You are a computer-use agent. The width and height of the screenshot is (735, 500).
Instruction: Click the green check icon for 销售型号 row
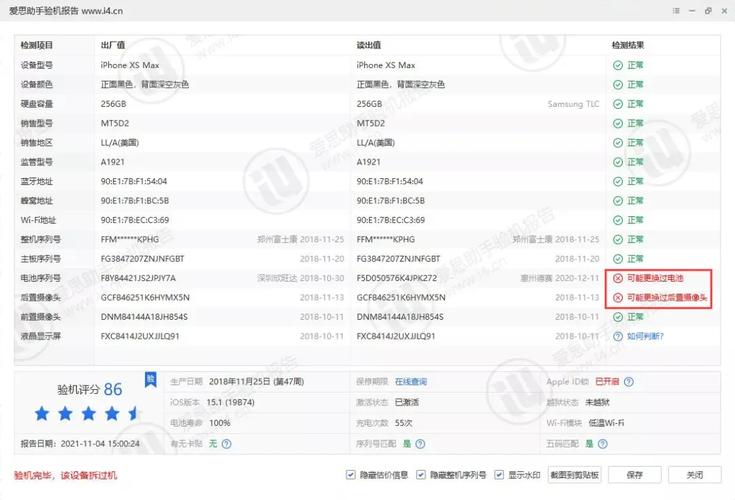(x=618, y=123)
